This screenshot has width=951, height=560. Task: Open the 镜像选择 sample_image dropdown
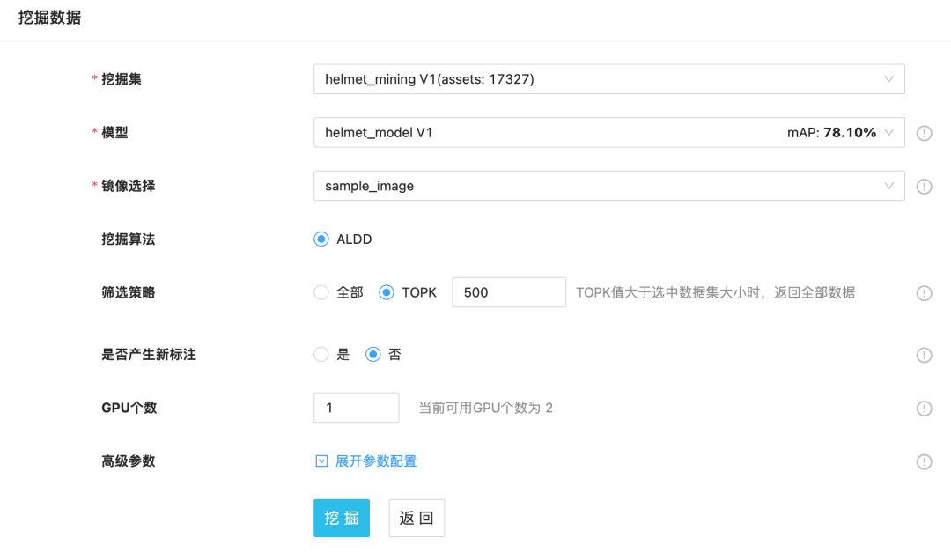(x=608, y=186)
